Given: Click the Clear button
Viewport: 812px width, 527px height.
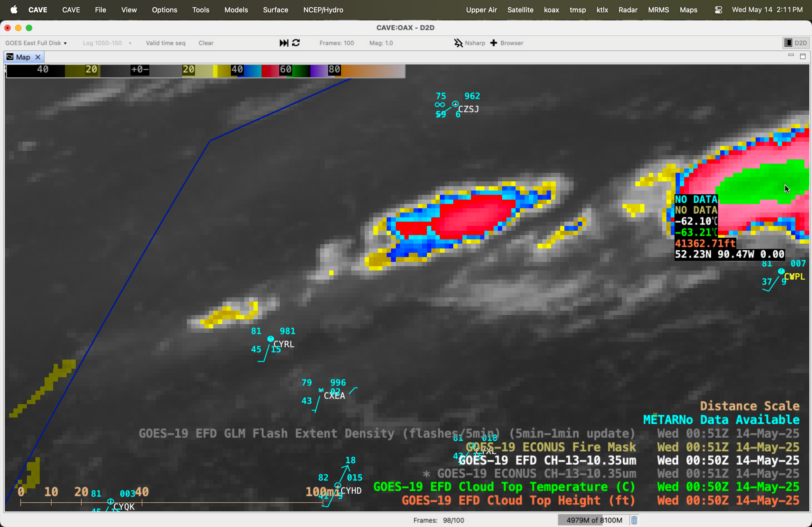Looking at the screenshot, I should coord(206,43).
